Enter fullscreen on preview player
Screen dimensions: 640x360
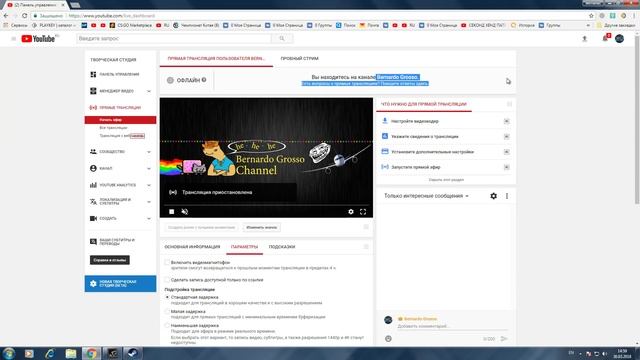tap(363, 211)
